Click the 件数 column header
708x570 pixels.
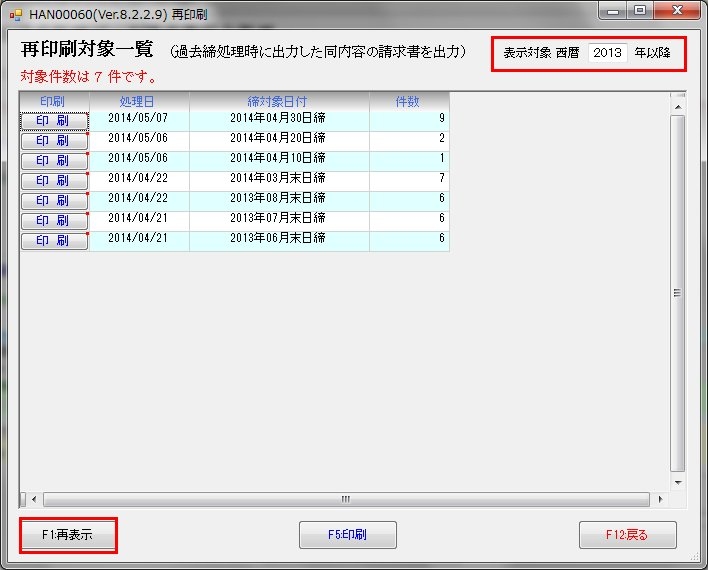[410, 102]
